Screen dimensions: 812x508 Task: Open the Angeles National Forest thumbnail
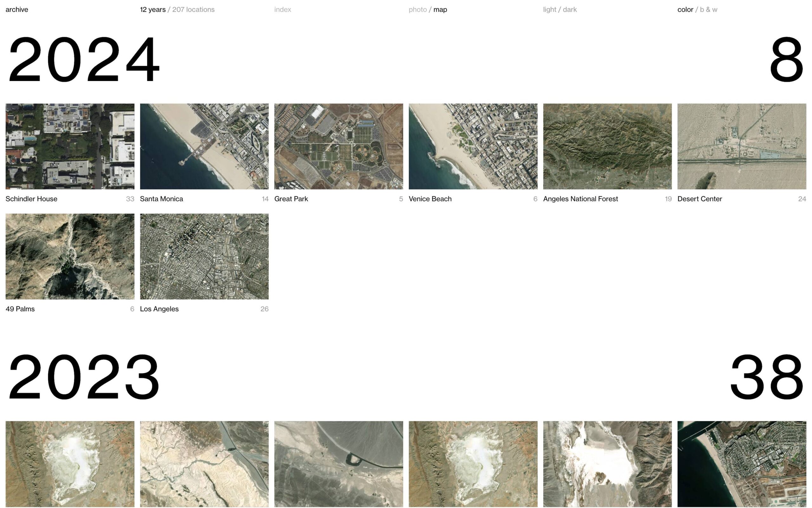(x=607, y=146)
